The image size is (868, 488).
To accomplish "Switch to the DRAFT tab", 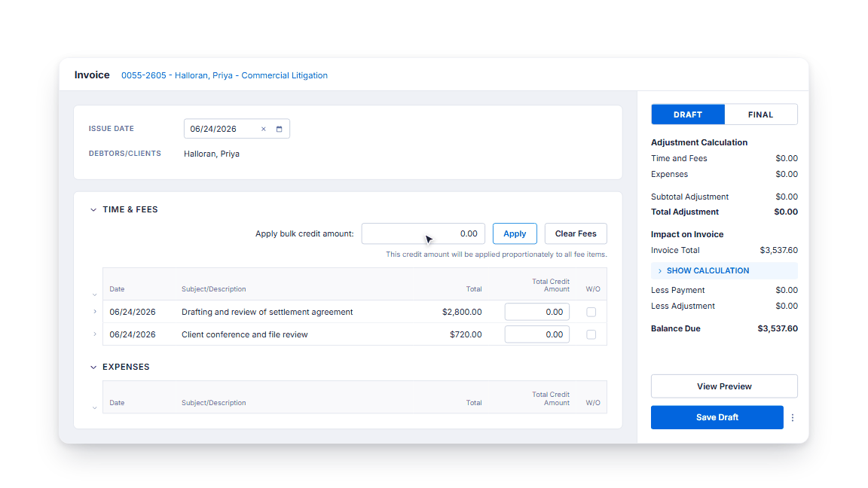I will [x=688, y=114].
